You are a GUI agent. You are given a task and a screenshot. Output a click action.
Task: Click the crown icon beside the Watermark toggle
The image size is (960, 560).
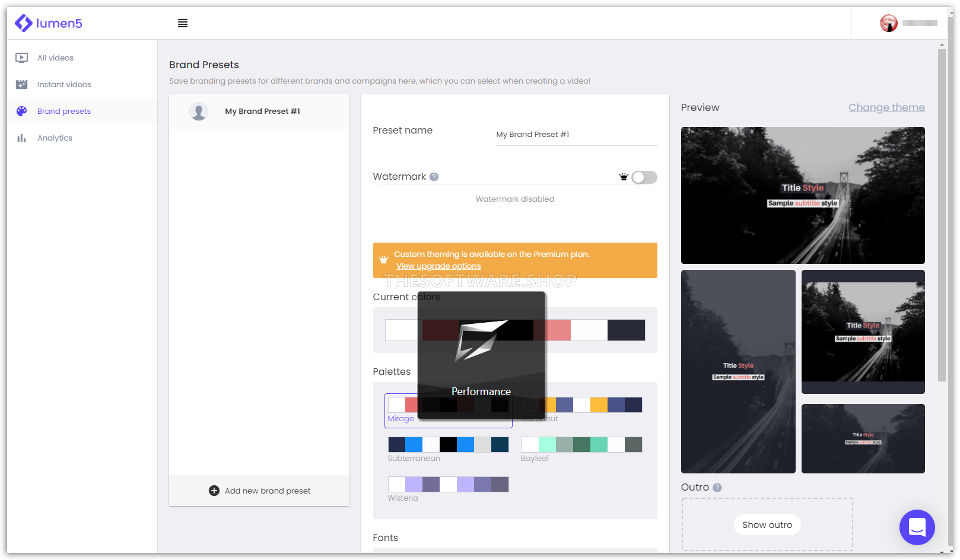pyautogui.click(x=624, y=176)
